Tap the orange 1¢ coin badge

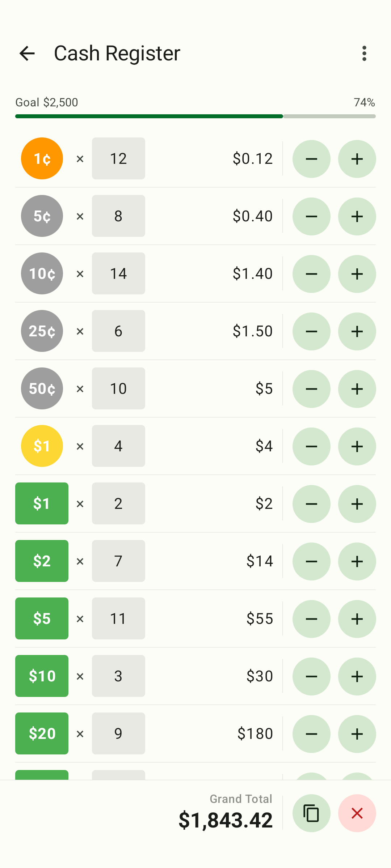(x=42, y=158)
